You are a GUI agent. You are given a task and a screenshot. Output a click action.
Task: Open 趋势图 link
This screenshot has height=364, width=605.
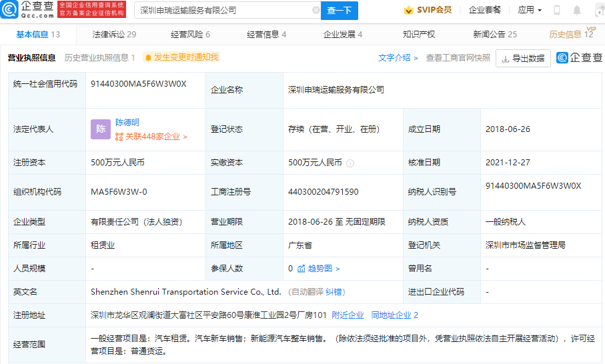click(x=324, y=269)
